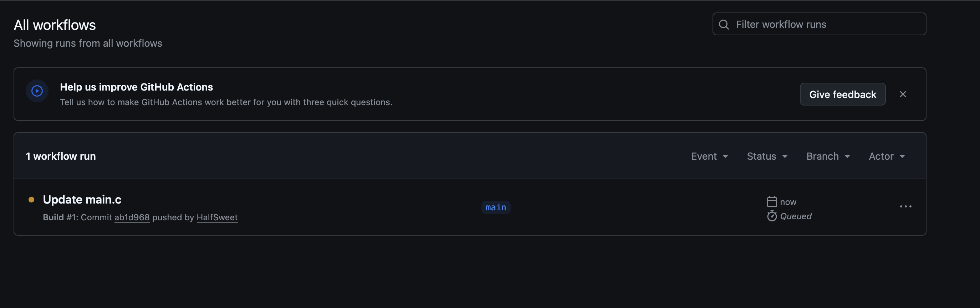This screenshot has height=308, width=980.
Task: Open the Update main.c workflow run
Action: pyautogui.click(x=82, y=199)
